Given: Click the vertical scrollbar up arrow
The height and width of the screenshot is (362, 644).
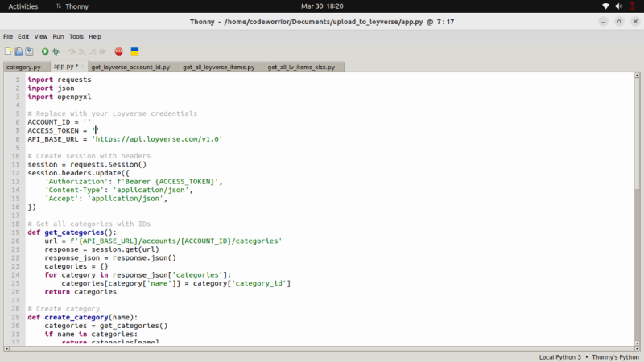Looking at the screenshot, I should coord(637,75).
